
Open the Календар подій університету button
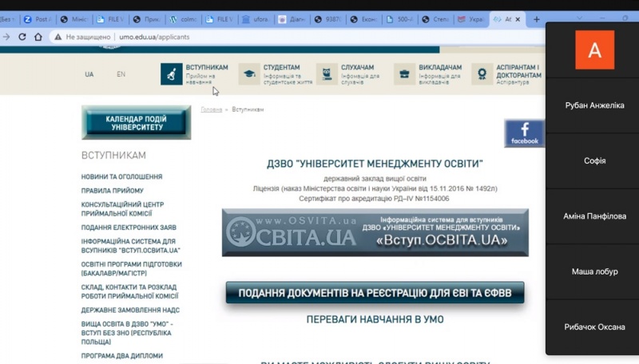135,123
